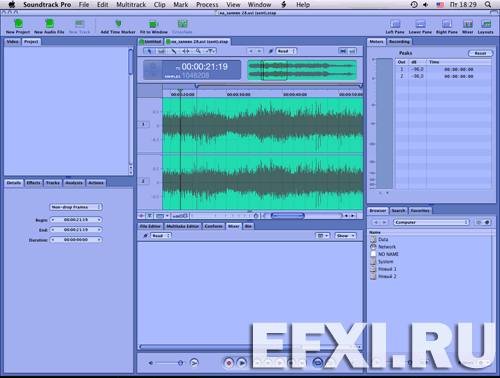Open the Non-drop Frames dropdown
The height and width of the screenshot is (378, 500).
tap(76, 207)
